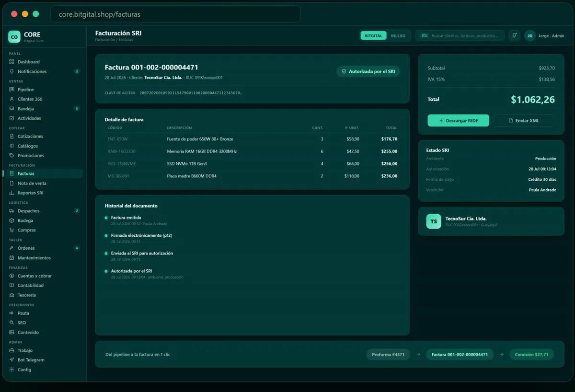Open SEO search icon in sidebar
The height and width of the screenshot is (392, 575).
(12, 323)
